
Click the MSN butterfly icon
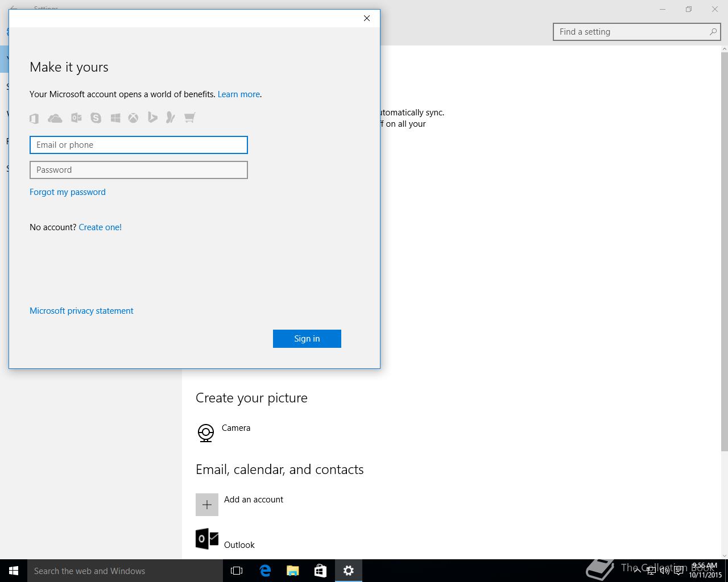click(170, 118)
